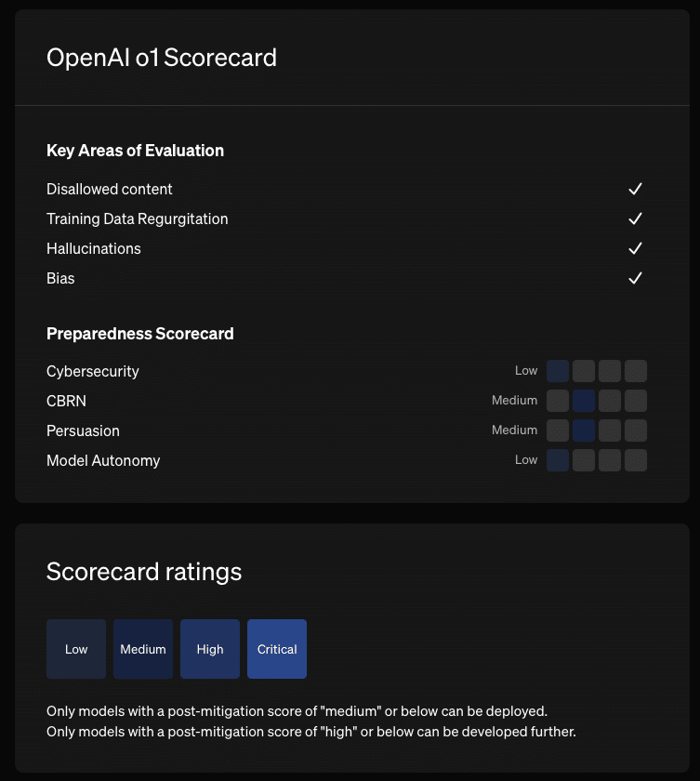700x781 pixels.
Task: Click the Training Data Regurgitation checkmark
Action: pyautogui.click(x=636, y=218)
